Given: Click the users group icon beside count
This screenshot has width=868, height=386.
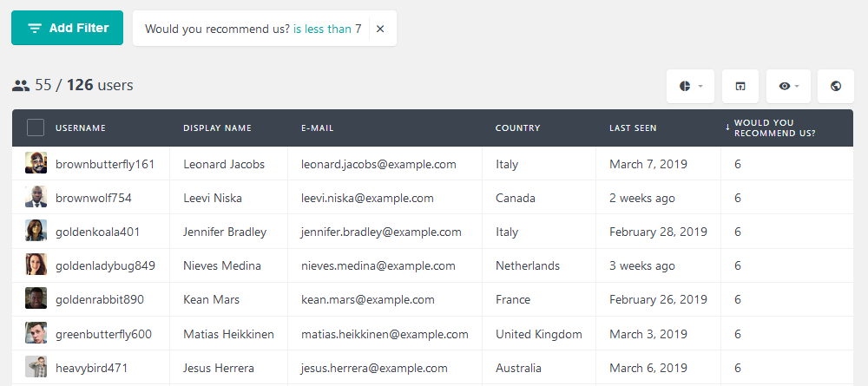Looking at the screenshot, I should 21,86.
